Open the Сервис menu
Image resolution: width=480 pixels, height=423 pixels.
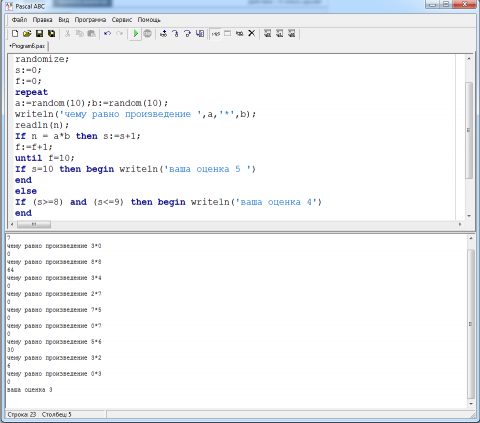[x=122, y=20]
